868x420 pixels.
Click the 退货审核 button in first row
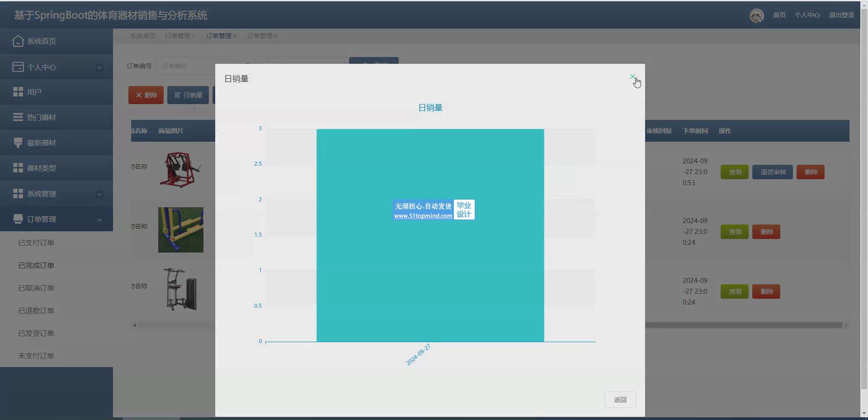773,172
